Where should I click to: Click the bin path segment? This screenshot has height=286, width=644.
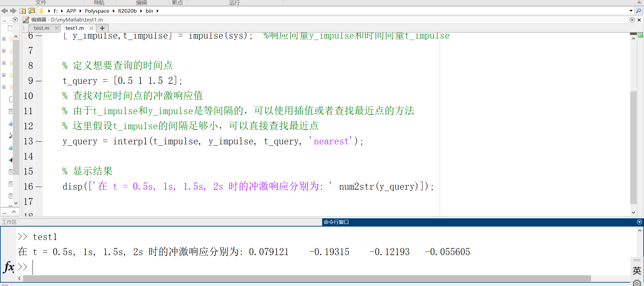point(149,11)
